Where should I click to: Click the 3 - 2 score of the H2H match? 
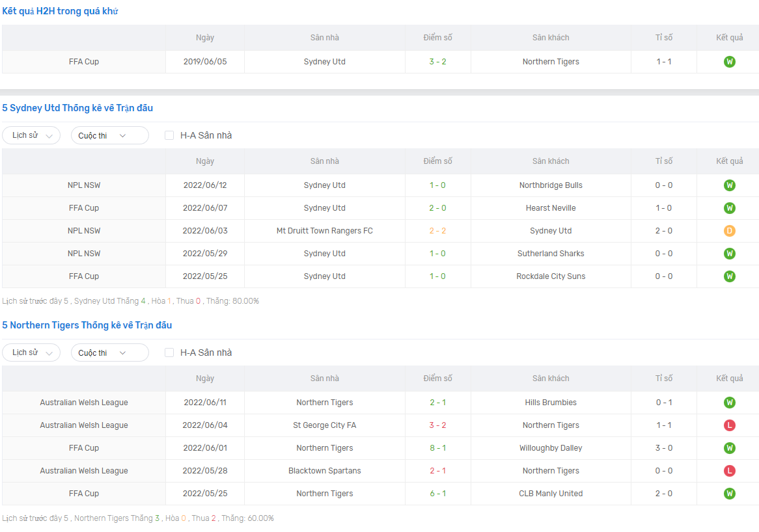(437, 62)
